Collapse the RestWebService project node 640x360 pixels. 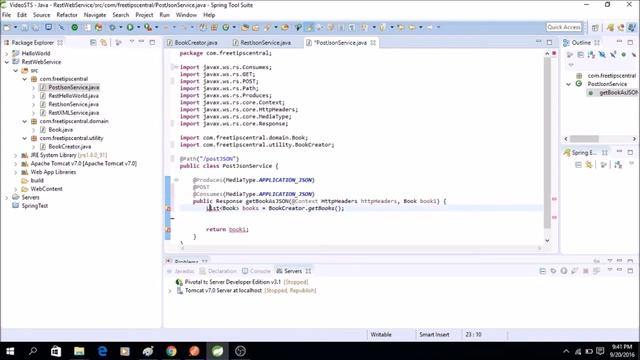tap(7, 62)
